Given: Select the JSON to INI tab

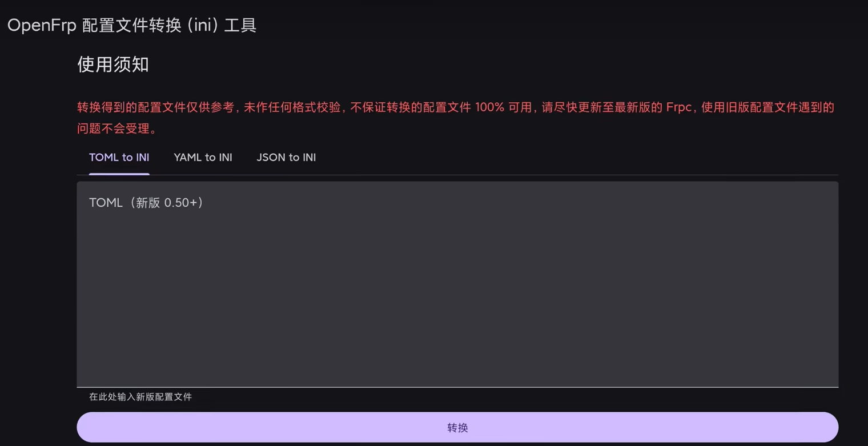Looking at the screenshot, I should [x=286, y=158].
